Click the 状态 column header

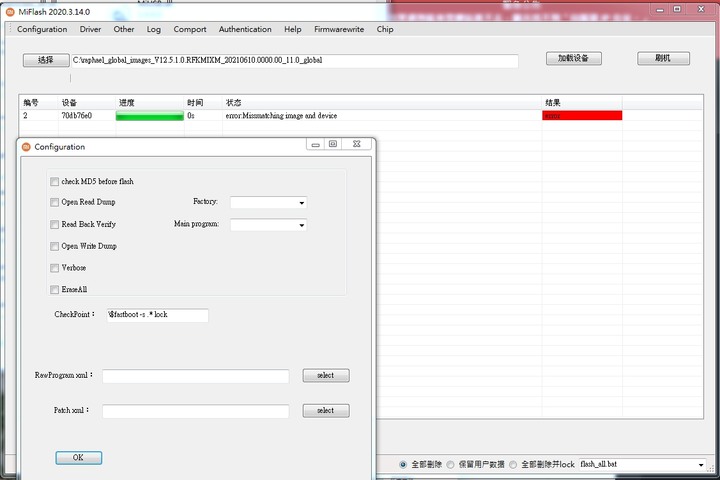point(382,103)
